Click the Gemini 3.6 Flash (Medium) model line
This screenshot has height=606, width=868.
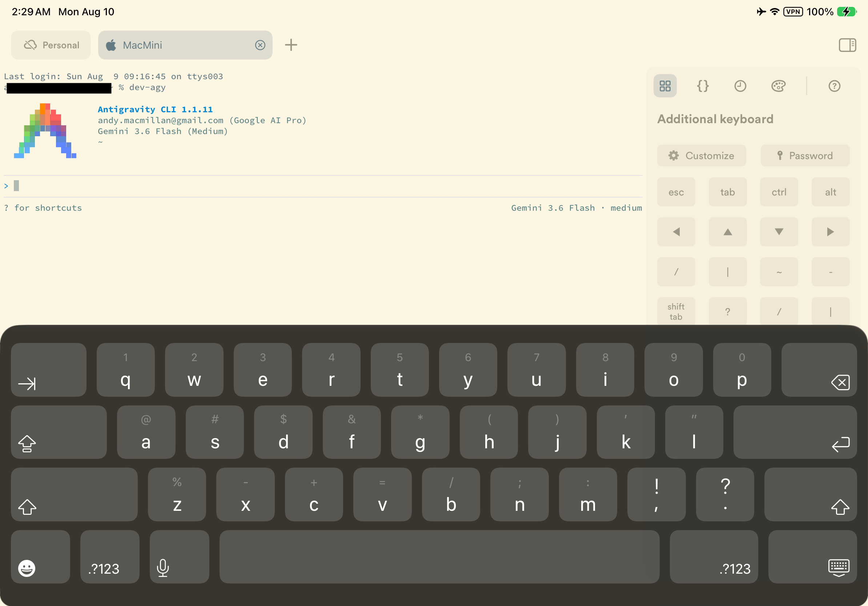pyautogui.click(x=163, y=131)
